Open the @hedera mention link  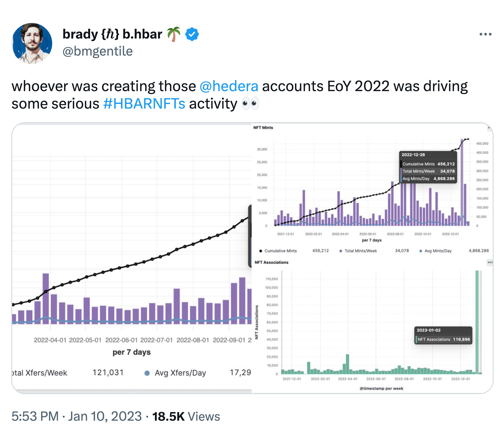[x=229, y=86]
